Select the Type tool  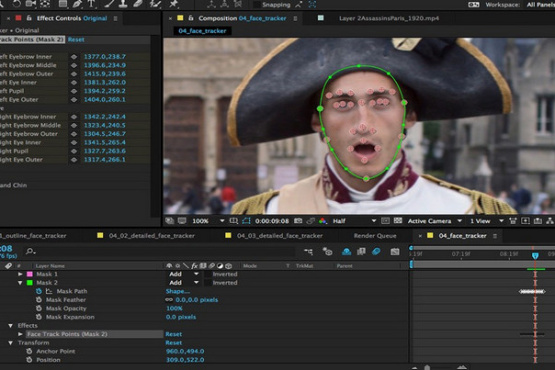pyautogui.click(x=91, y=4)
